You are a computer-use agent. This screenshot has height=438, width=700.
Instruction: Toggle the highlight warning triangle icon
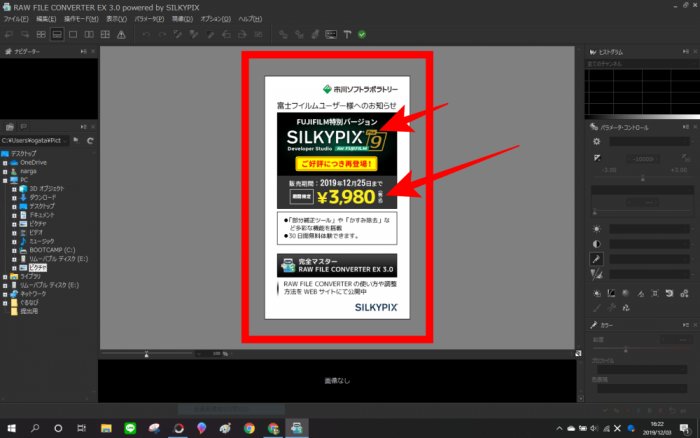(x=121, y=34)
